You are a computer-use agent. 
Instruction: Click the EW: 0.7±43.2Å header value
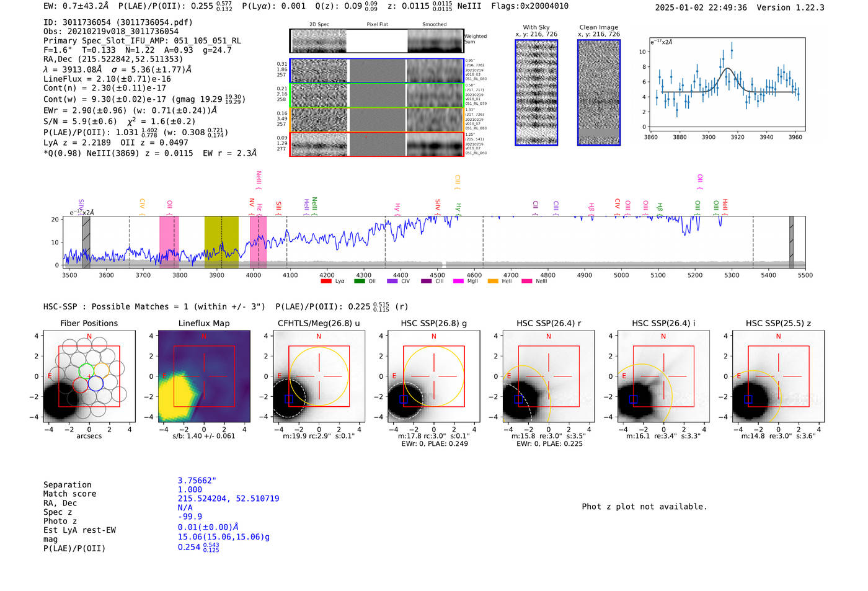[76, 6]
